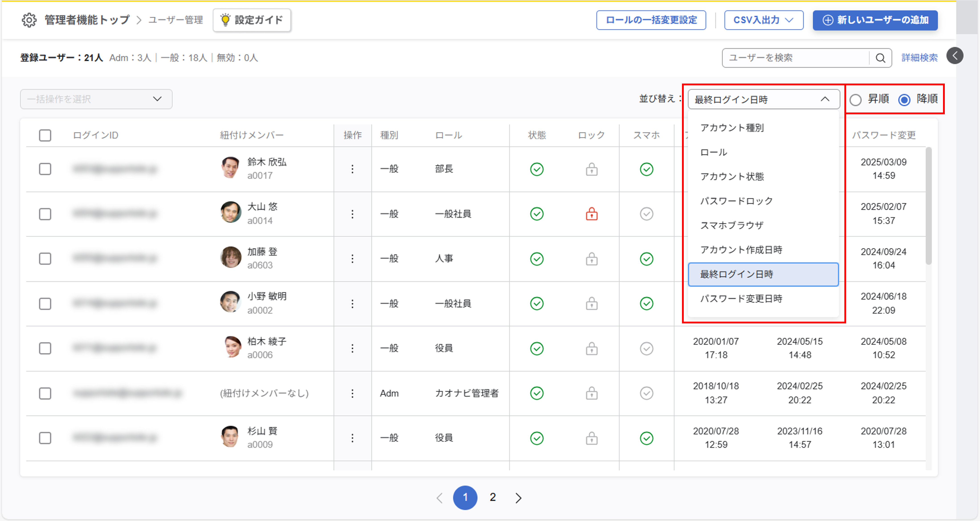Select the 昇順 radio button
The height and width of the screenshot is (521, 980).
coord(855,100)
